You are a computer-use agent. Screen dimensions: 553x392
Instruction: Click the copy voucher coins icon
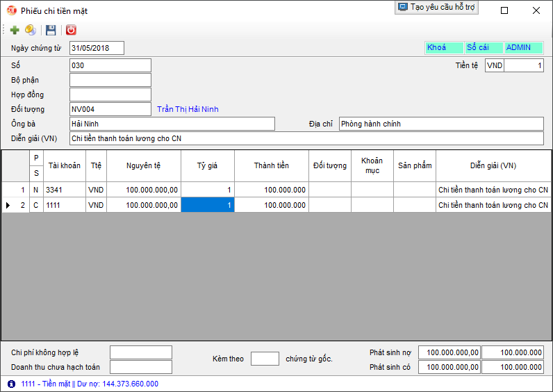[x=31, y=30]
